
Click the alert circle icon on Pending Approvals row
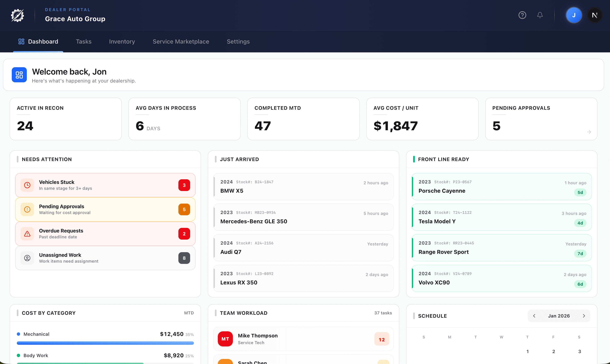27,209
